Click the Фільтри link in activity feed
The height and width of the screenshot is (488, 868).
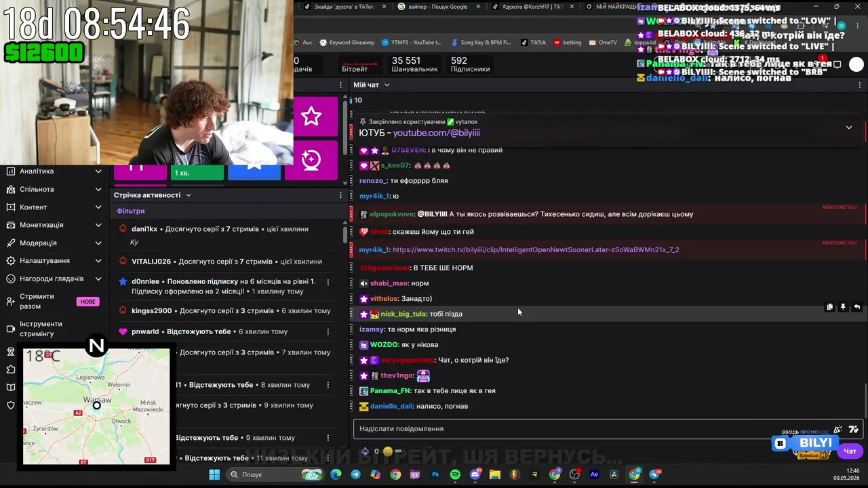(x=130, y=211)
